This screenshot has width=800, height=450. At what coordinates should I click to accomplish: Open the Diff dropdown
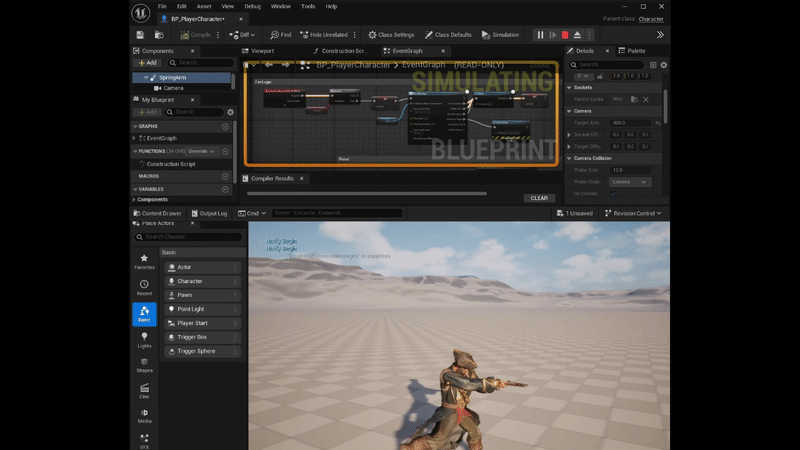pos(242,35)
